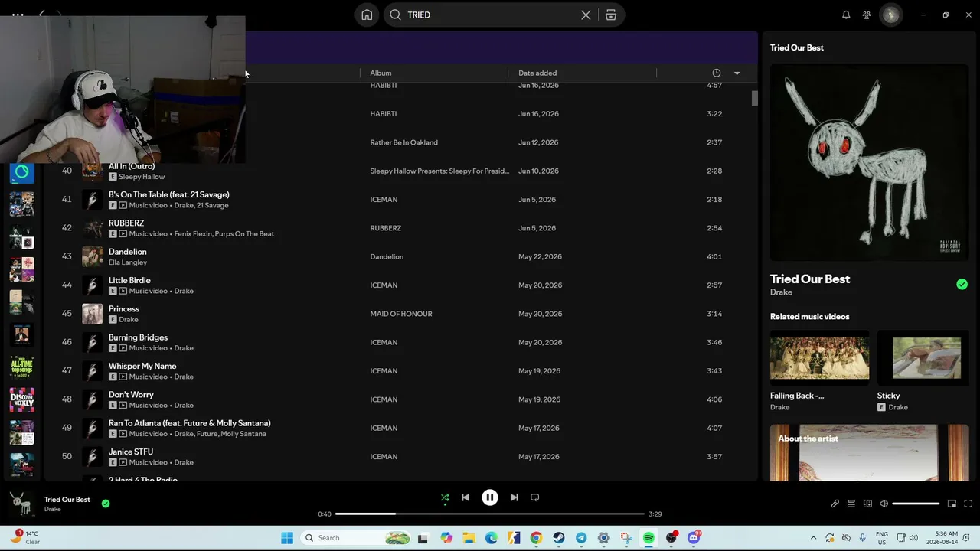Toggle saved check in Now Playing panel
The width and height of the screenshot is (980, 551).
(x=962, y=285)
